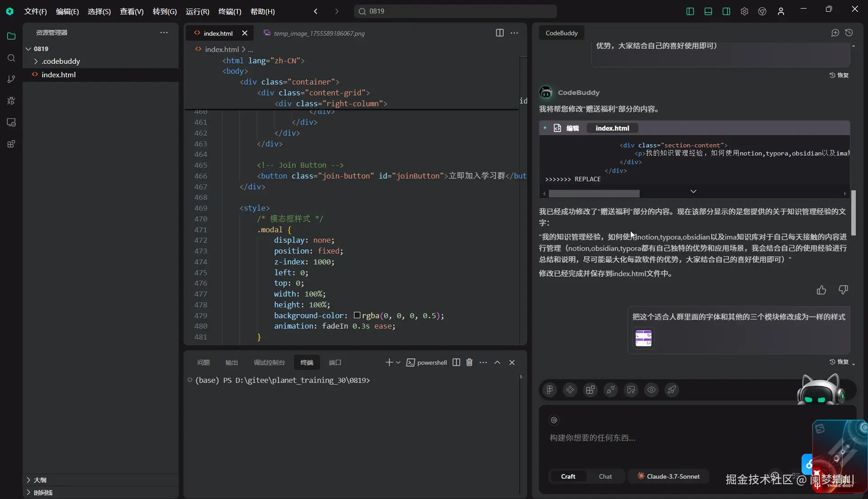This screenshot has height=499, width=868.
Task: Switch to temp_image_1755589186067.png tab
Action: click(319, 33)
